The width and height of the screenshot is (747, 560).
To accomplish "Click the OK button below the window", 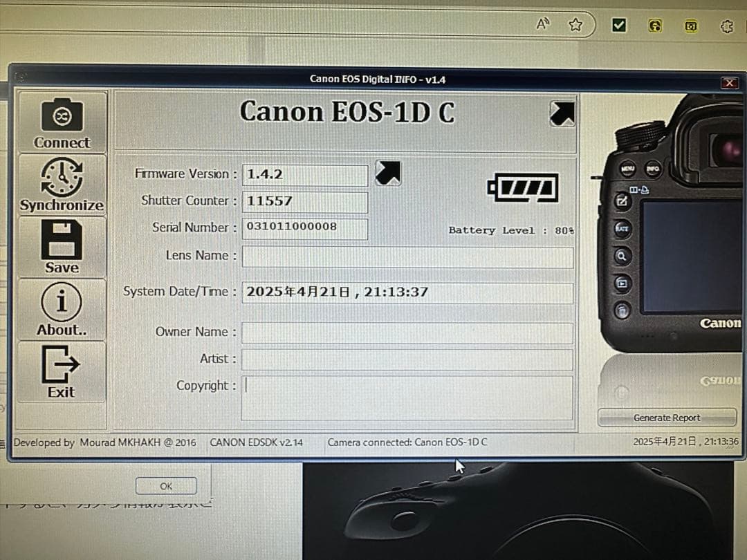I will tap(166, 485).
